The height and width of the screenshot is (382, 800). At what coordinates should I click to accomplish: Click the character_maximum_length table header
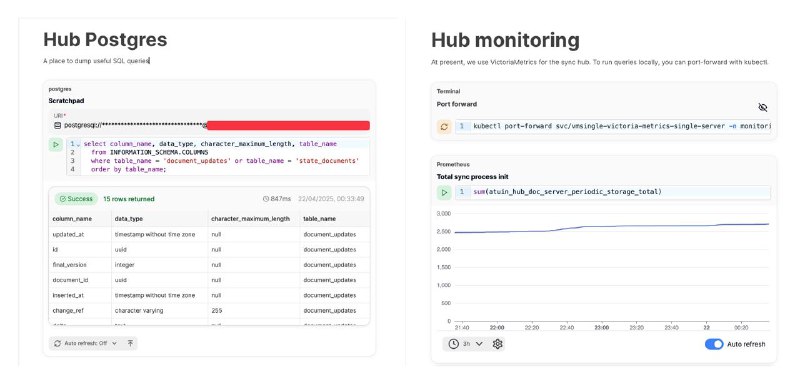251,218
